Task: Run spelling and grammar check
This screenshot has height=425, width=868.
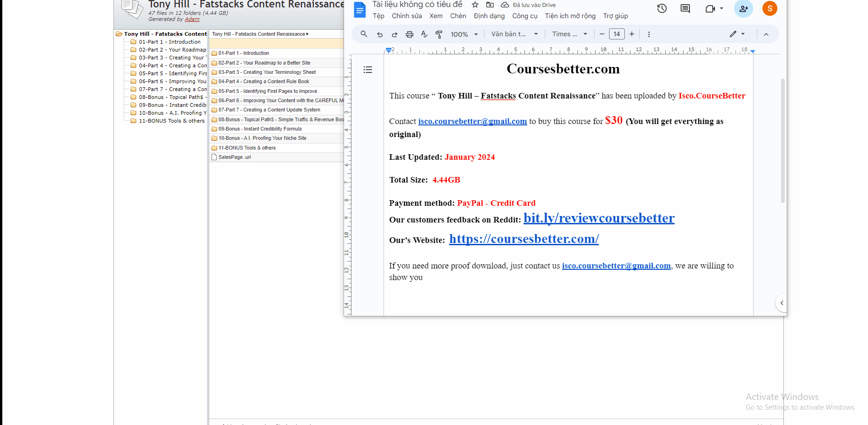Action: 424,34
